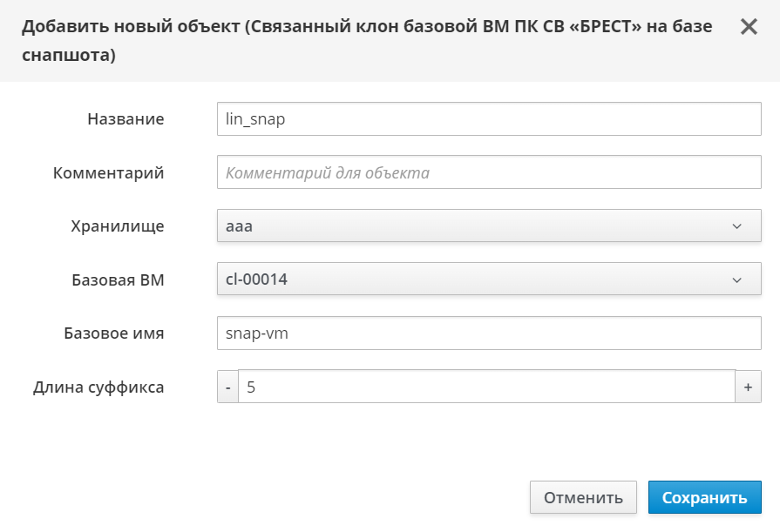Increase suffix length with plus button
The image size is (780, 532).
[x=748, y=387]
